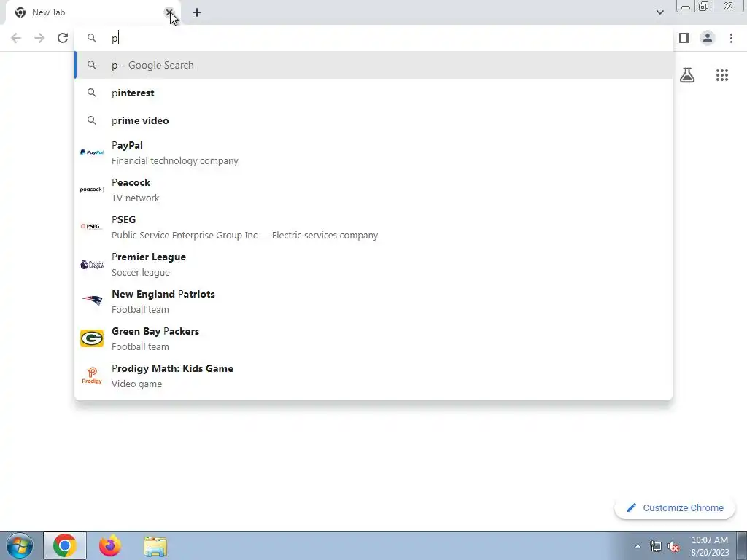Choose the pinterest suggestion
This screenshot has height=560, width=747.
[373, 93]
